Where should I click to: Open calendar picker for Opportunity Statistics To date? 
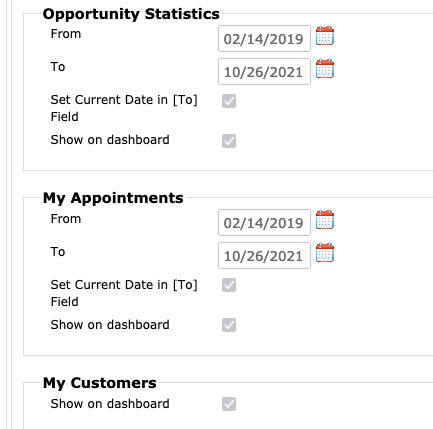(x=325, y=69)
